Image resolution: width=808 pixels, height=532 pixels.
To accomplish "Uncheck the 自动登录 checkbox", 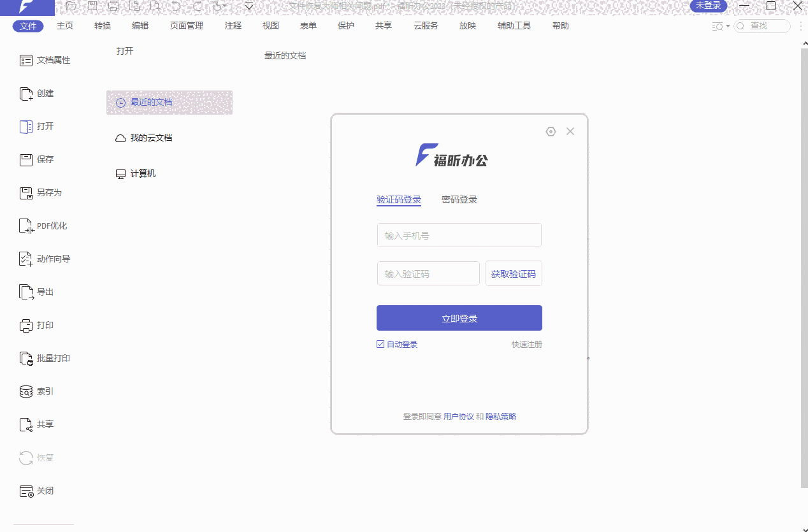I will pos(380,343).
